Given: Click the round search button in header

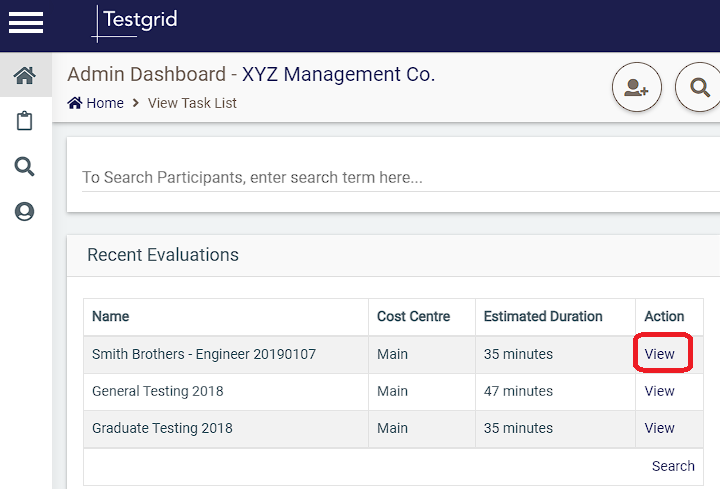Looking at the screenshot, I should (x=698, y=87).
